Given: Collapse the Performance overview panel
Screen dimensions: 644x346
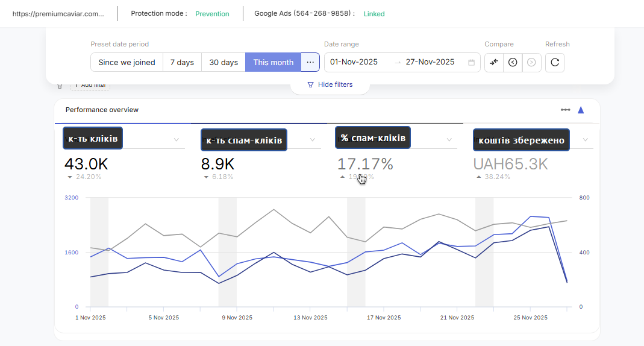Looking at the screenshot, I should point(581,110).
